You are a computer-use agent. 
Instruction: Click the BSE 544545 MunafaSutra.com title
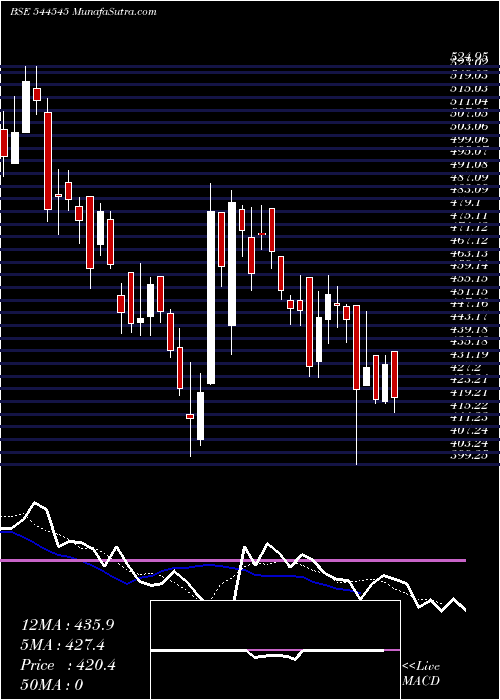(83, 12)
